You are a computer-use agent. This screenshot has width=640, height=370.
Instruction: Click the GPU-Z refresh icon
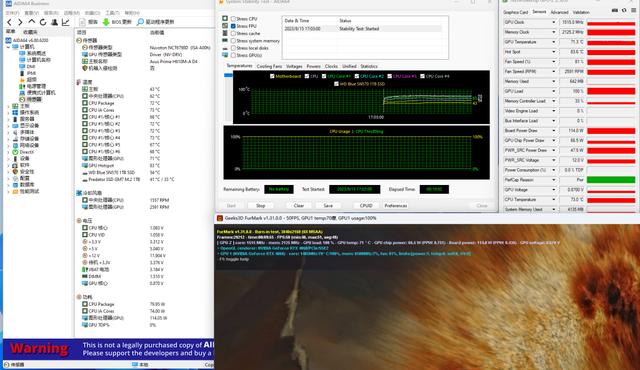[x=624, y=11]
